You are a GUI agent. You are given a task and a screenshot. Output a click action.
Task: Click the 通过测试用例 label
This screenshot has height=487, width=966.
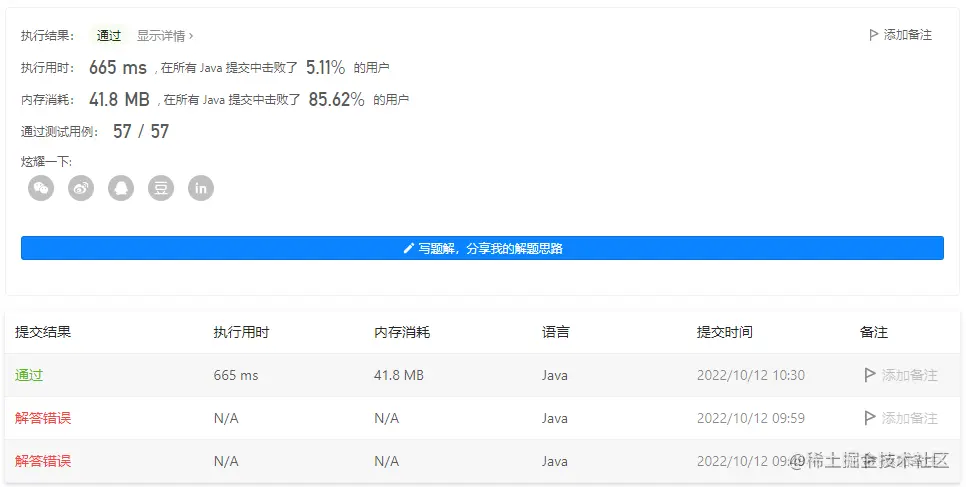(60, 131)
